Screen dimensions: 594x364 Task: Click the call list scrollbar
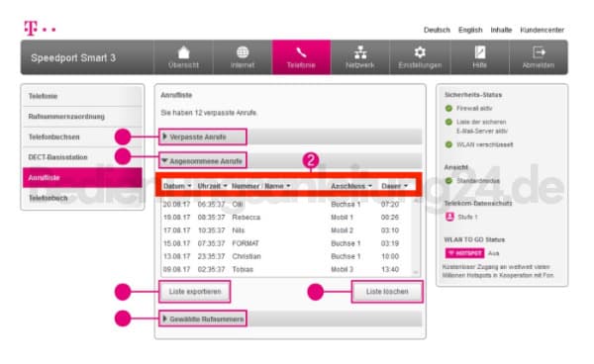(416, 236)
